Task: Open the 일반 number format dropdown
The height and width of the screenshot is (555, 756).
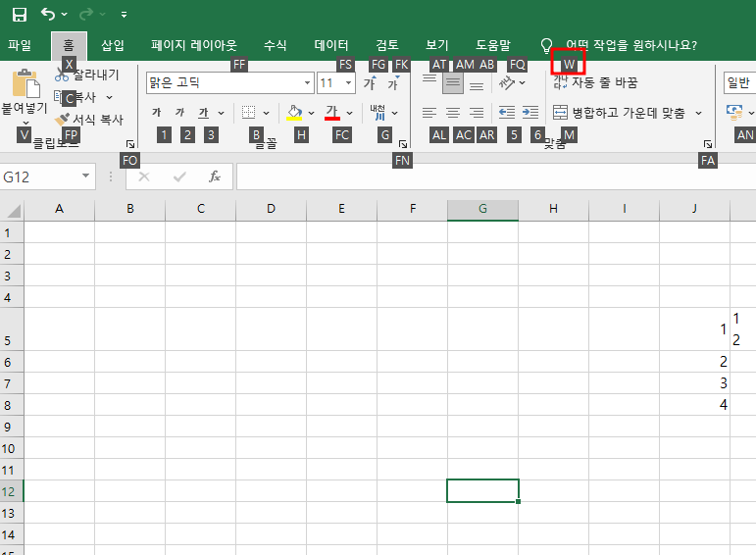Action: point(739,83)
